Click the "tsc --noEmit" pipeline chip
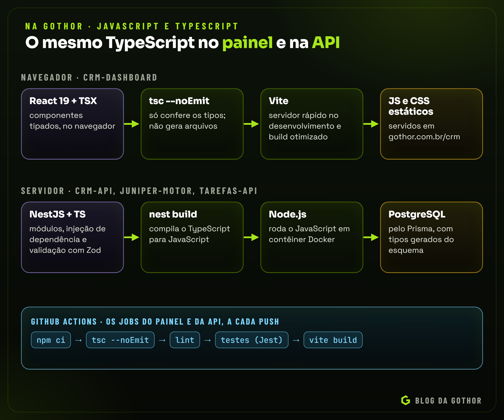The image size is (504, 420). point(120,340)
